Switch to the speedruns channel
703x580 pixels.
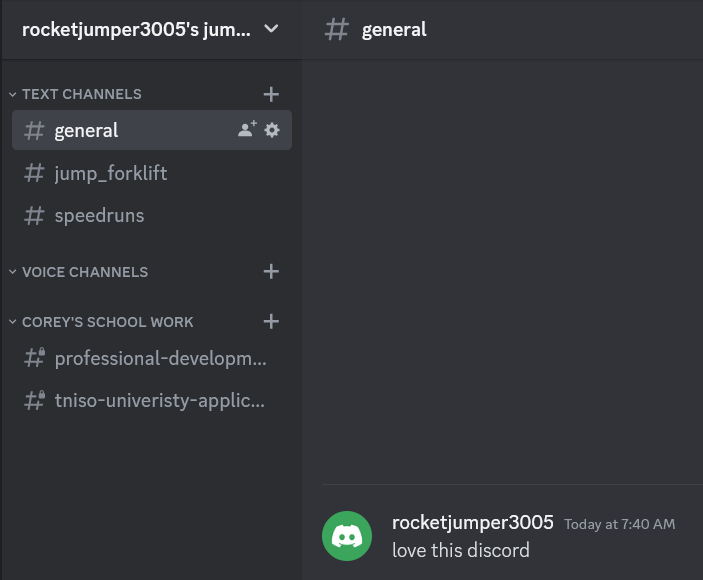(152, 216)
